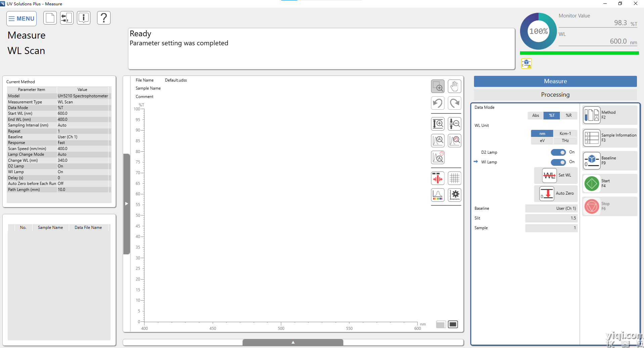
Task: Open graph axis settings gear icon
Action: 455,195
